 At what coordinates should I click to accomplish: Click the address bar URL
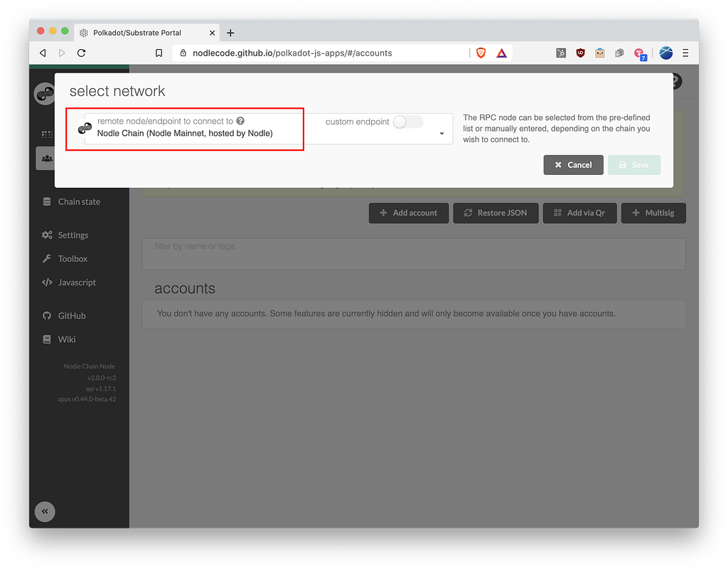[x=292, y=53]
